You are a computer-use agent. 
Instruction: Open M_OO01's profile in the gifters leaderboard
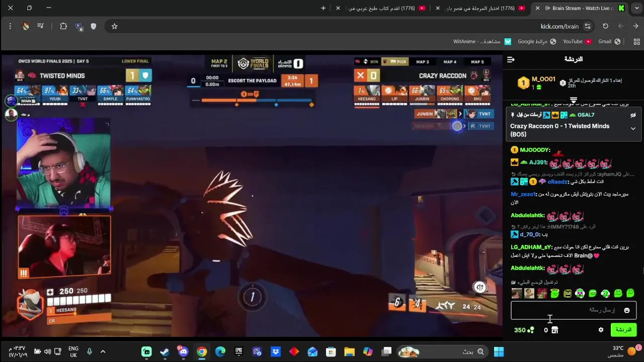tap(543, 79)
